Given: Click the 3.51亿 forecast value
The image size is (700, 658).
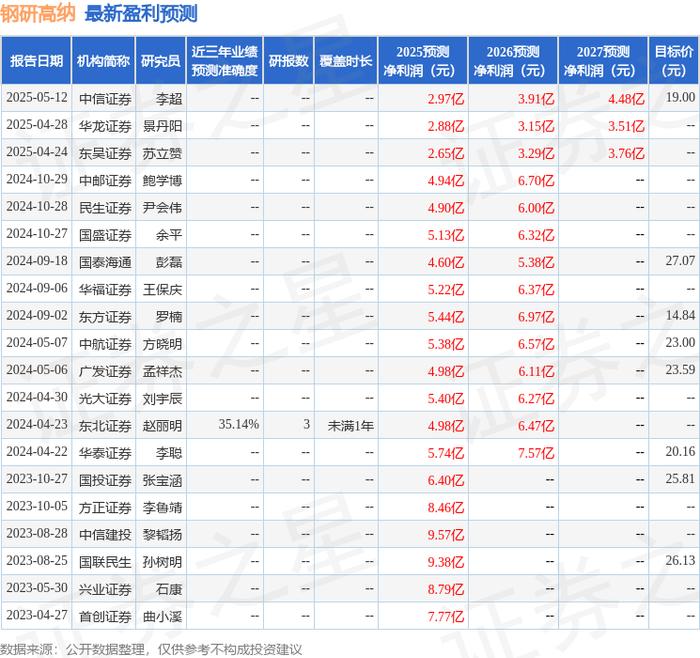Looking at the screenshot, I should (x=626, y=126).
